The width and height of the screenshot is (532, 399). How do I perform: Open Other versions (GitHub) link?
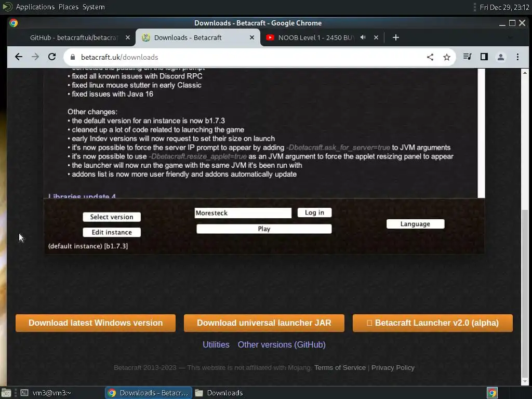pyautogui.click(x=282, y=344)
